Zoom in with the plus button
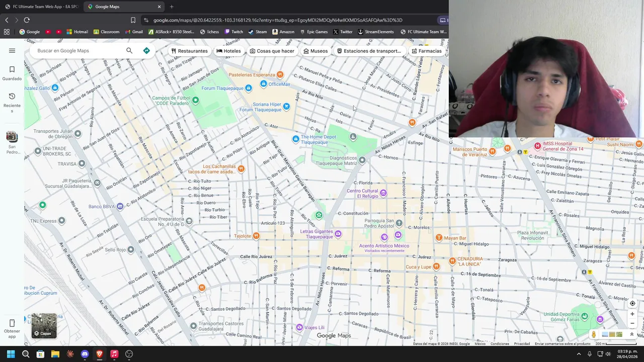644x362 pixels. coord(632,314)
